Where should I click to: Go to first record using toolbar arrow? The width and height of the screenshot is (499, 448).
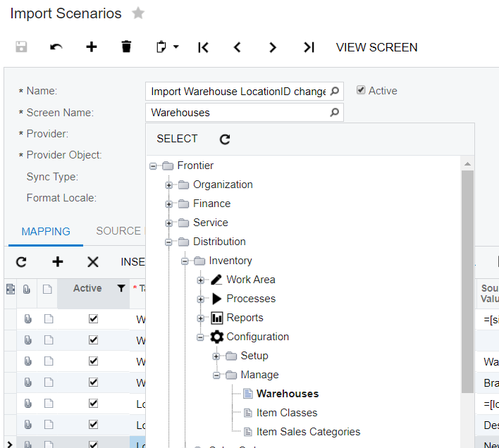(203, 47)
